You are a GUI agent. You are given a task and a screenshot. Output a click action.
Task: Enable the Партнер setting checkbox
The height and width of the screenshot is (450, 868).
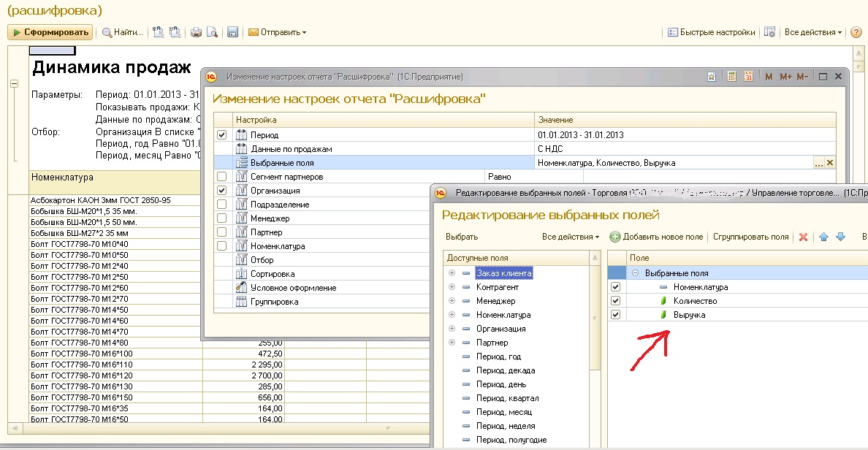[x=222, y=232]
